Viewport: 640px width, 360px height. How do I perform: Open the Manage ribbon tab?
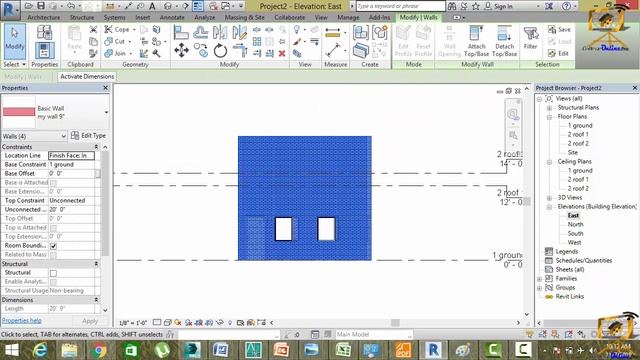348,18
